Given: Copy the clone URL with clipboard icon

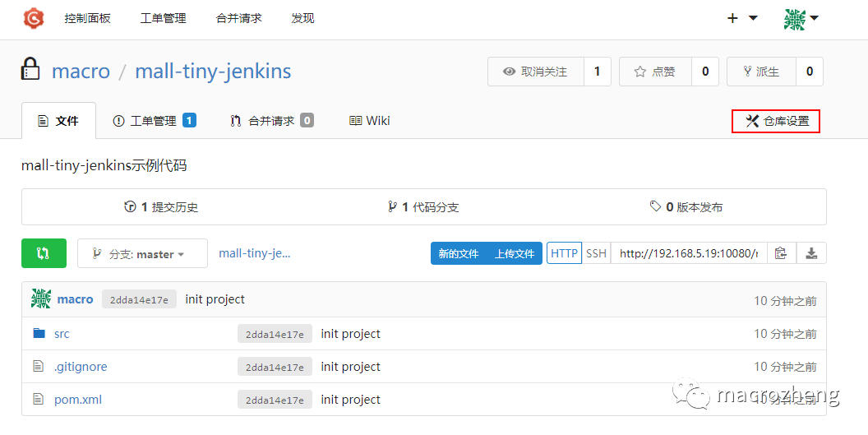Looking at the screenshot, I should (781, 254).
